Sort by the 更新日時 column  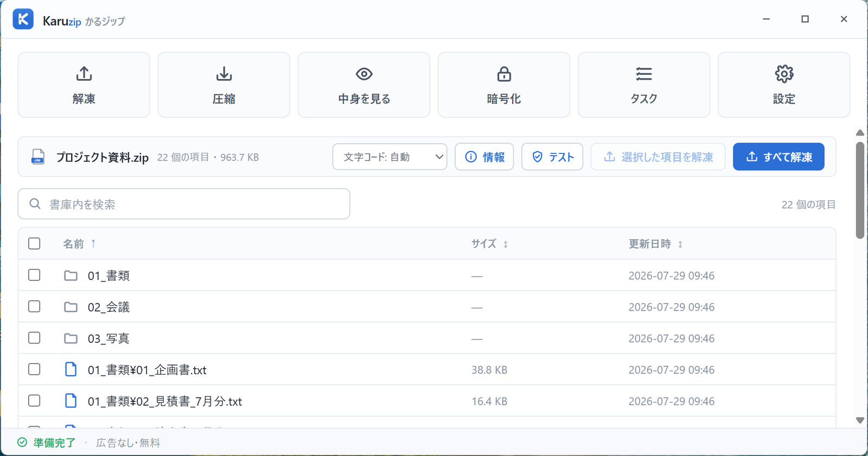(649, 244)
